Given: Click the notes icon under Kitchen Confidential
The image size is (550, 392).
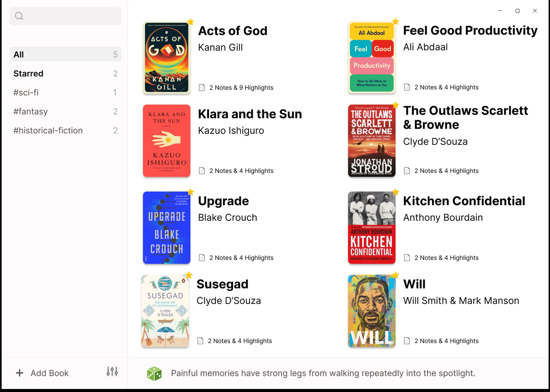Looking at the screenshot, I should coord(407,258).
